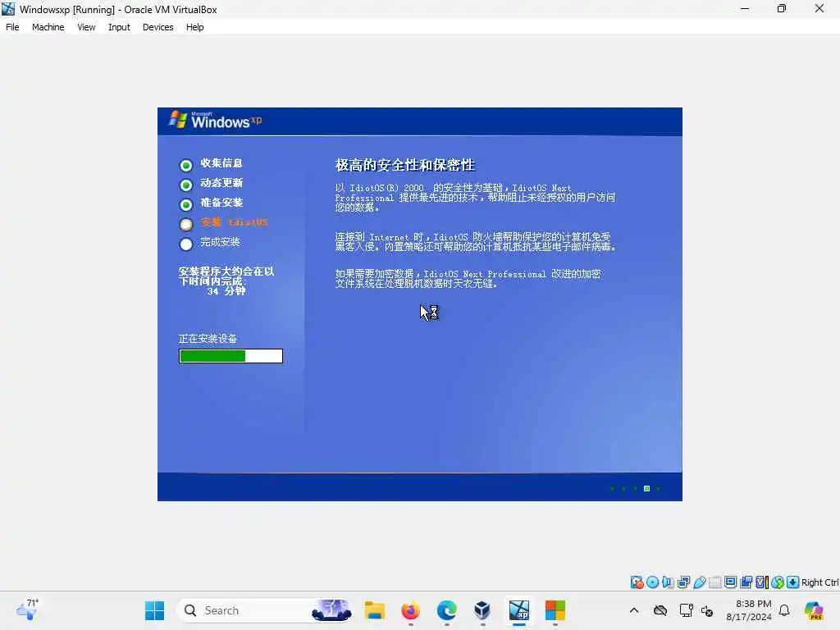
Task: Select the Windowsxp VM taskbar icon
Action: [x=518, y=610]
